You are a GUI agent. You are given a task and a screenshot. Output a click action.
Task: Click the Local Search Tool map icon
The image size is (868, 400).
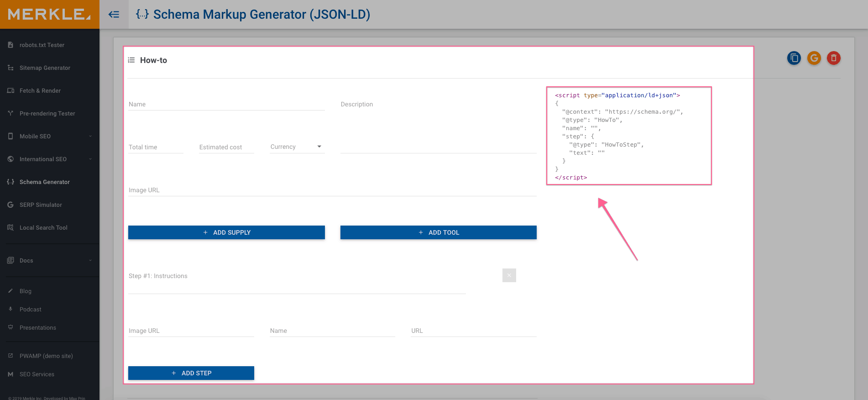click(10, 227)
